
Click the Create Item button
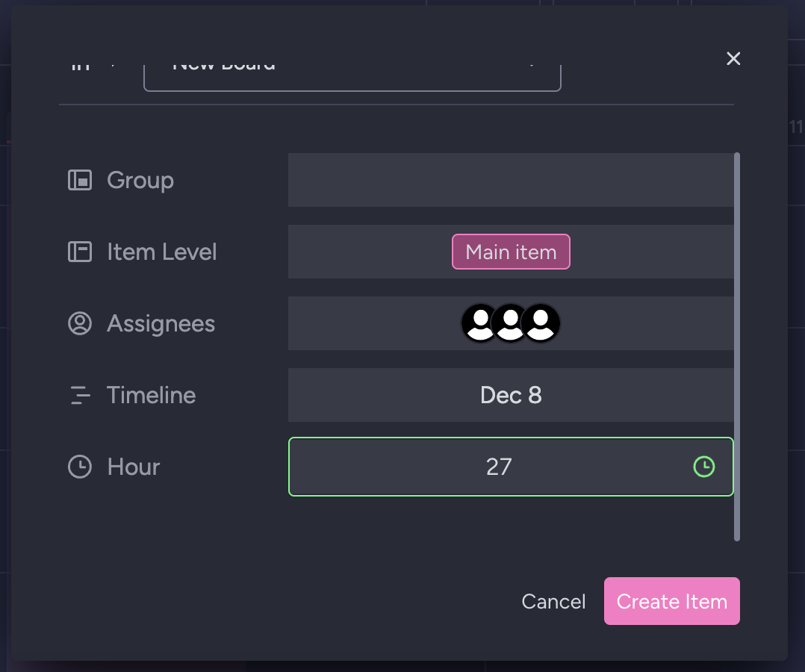tap(671, 601)
